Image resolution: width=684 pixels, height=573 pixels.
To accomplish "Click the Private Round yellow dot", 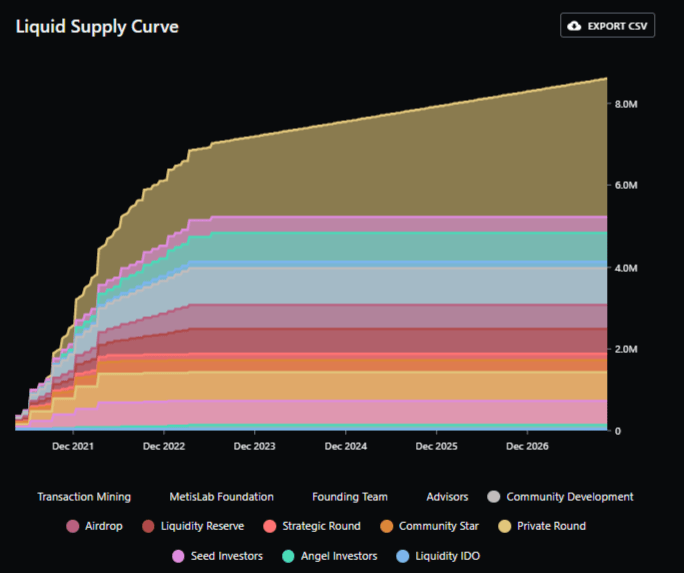I will coord(505,526).
